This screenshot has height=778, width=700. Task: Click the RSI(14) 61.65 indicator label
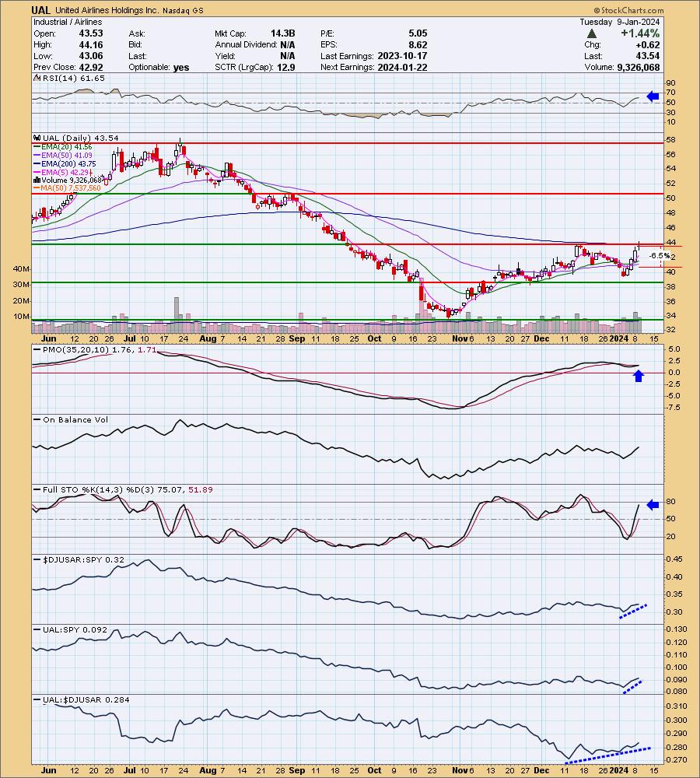(72, 78)
